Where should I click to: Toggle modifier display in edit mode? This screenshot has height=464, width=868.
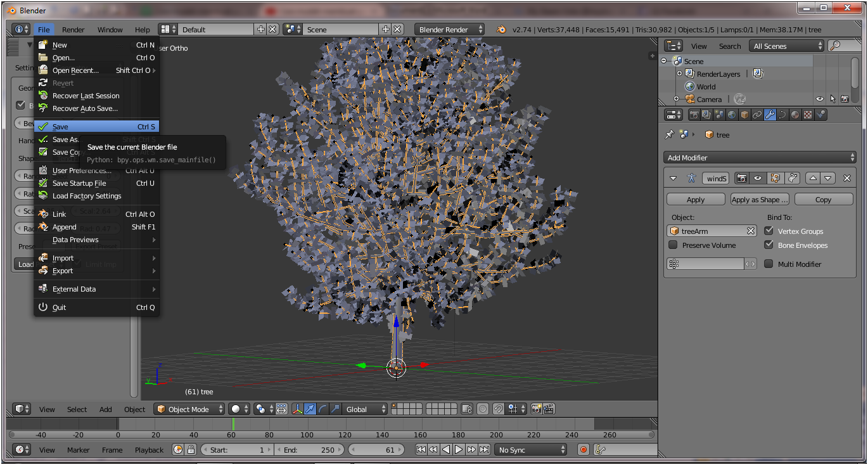774,179
